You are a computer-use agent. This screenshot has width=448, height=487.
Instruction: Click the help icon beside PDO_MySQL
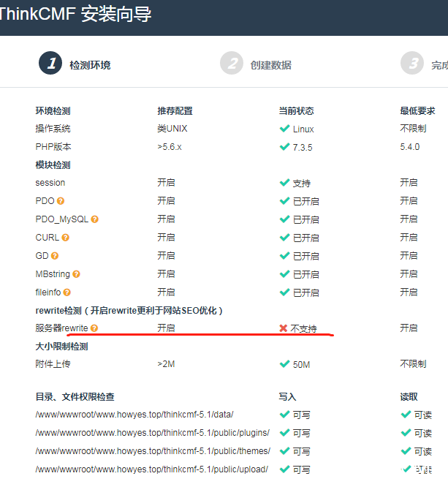point(94,219)
